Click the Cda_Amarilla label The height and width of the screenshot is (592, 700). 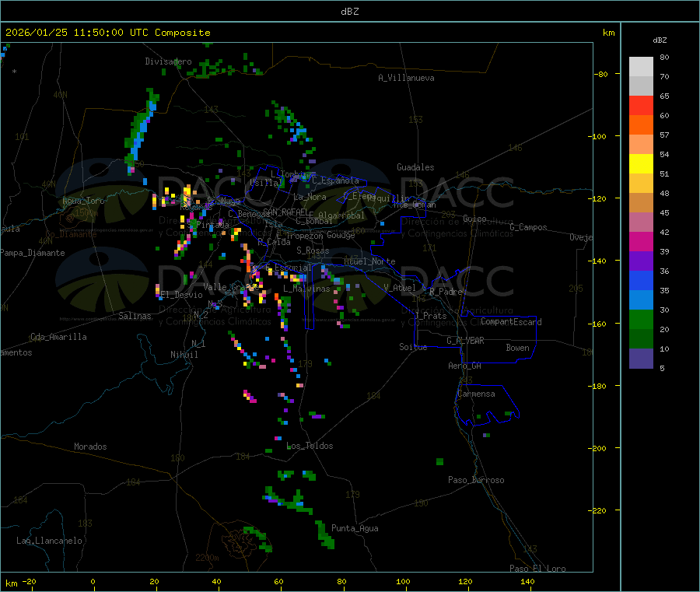tap(59, 337)
